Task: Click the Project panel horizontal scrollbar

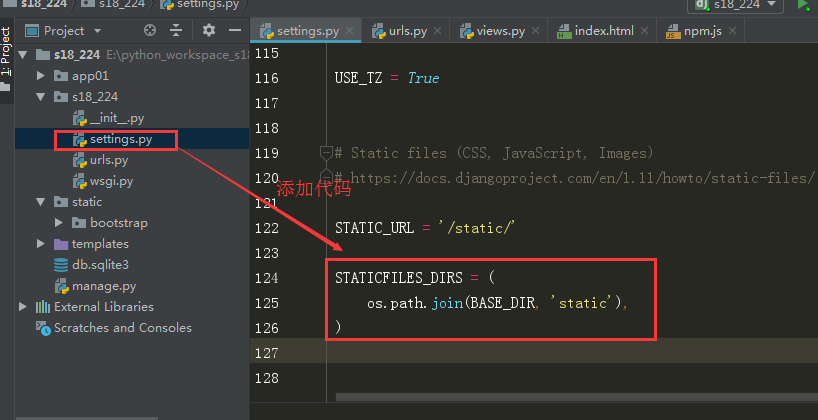Action: [x=87, y=418]
